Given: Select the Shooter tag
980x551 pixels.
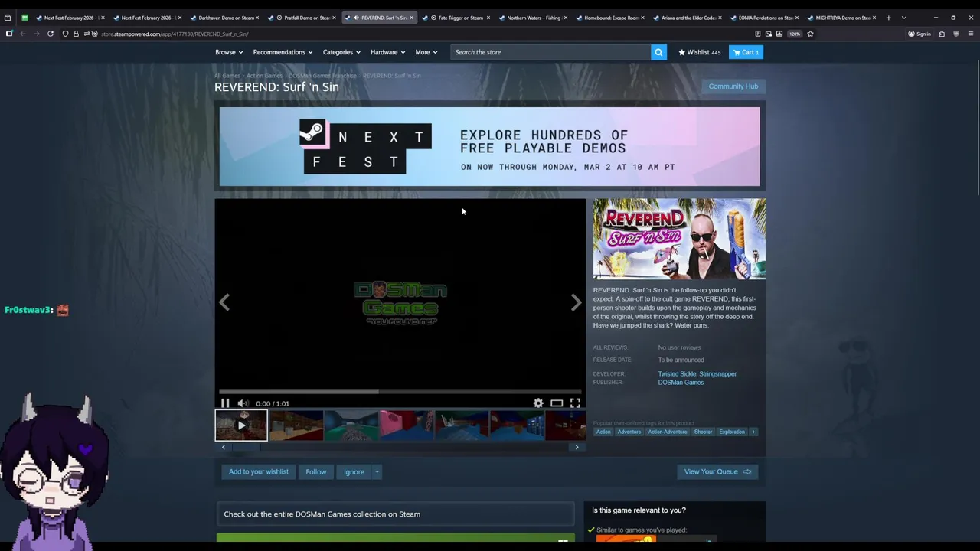Looking at the screenshot, I should (703, 432).
